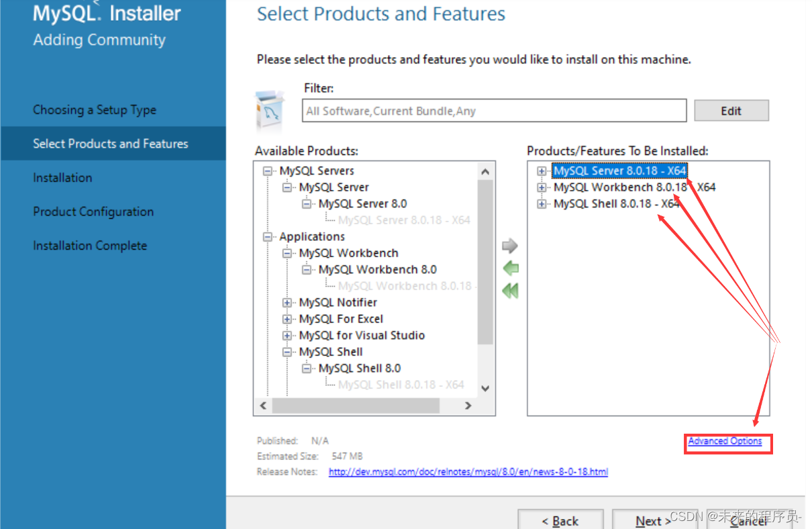Click scroll left arrow in Available Products
The height and width of the screenshot is (529, 812).
click(263, 405)
